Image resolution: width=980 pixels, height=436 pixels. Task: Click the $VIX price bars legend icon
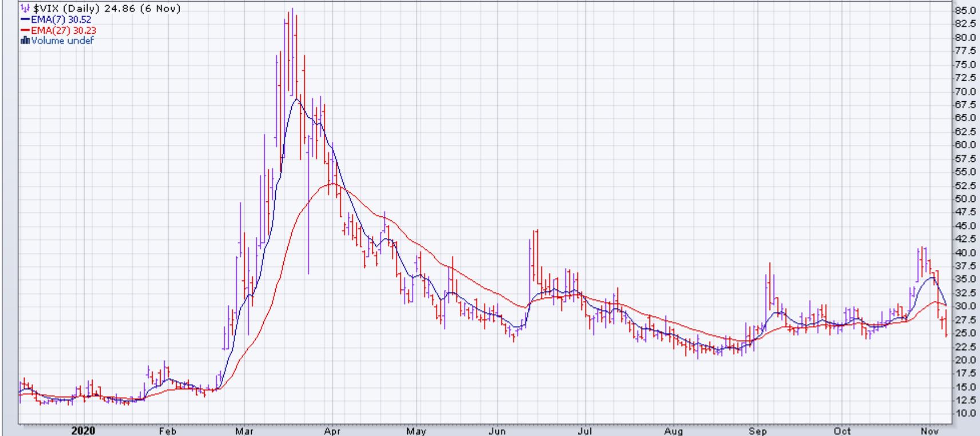[24, 9]
